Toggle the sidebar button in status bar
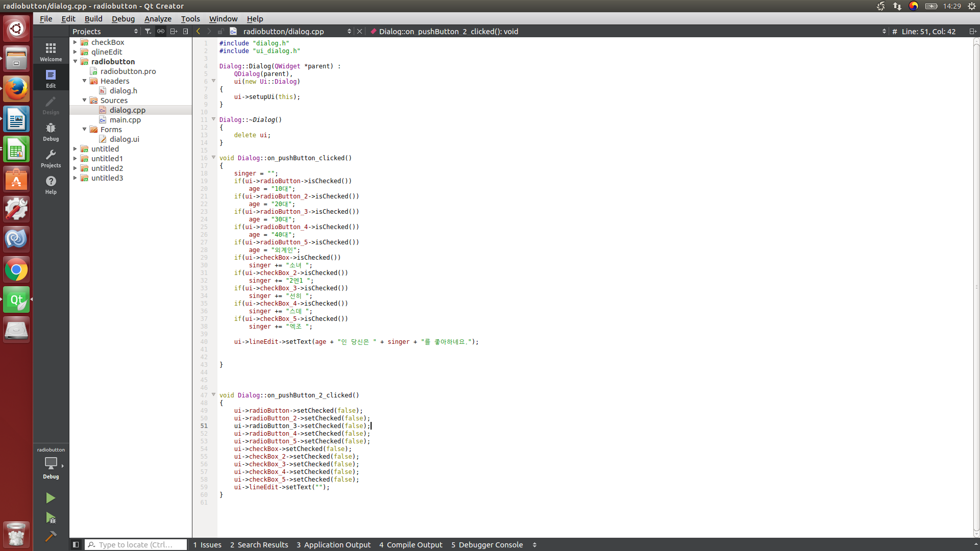Image resolution: width=980 pixels, height=551 pixels. tap(76, 544)
